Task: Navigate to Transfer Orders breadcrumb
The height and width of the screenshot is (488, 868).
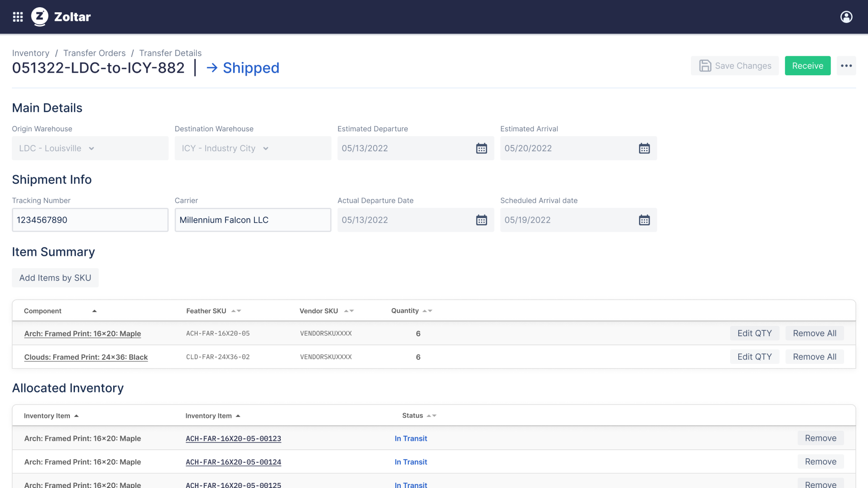Action: pos(94,53)
